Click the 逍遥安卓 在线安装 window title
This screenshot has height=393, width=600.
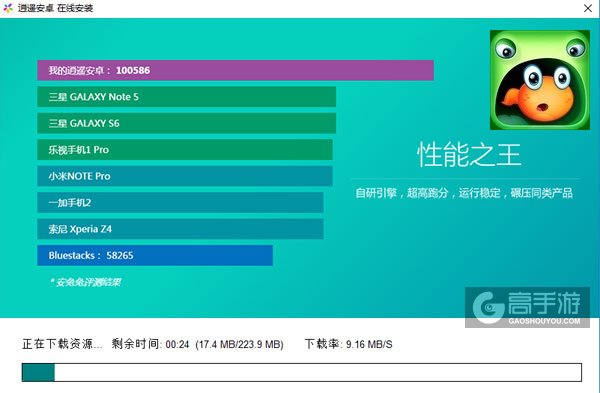click(x=55, y=8)
